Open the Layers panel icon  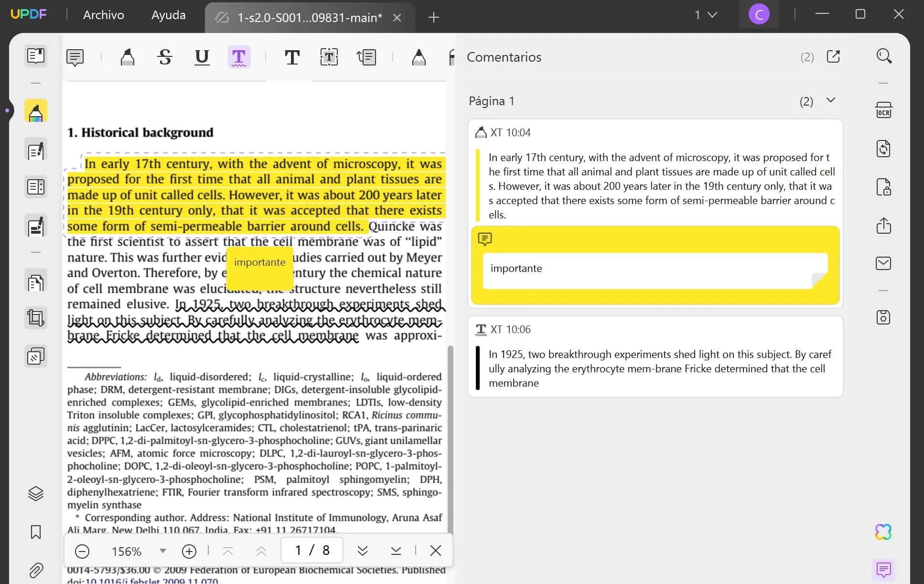[36, 493]
